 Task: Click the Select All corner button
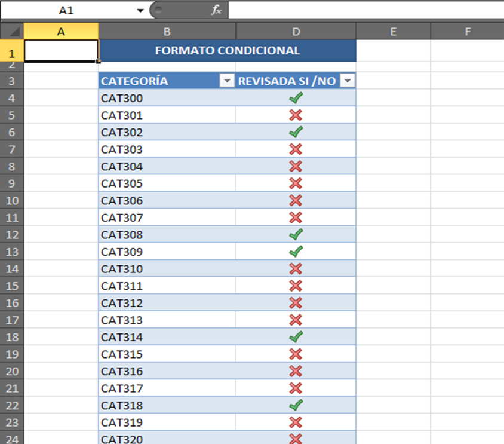[x=12, y=32]
